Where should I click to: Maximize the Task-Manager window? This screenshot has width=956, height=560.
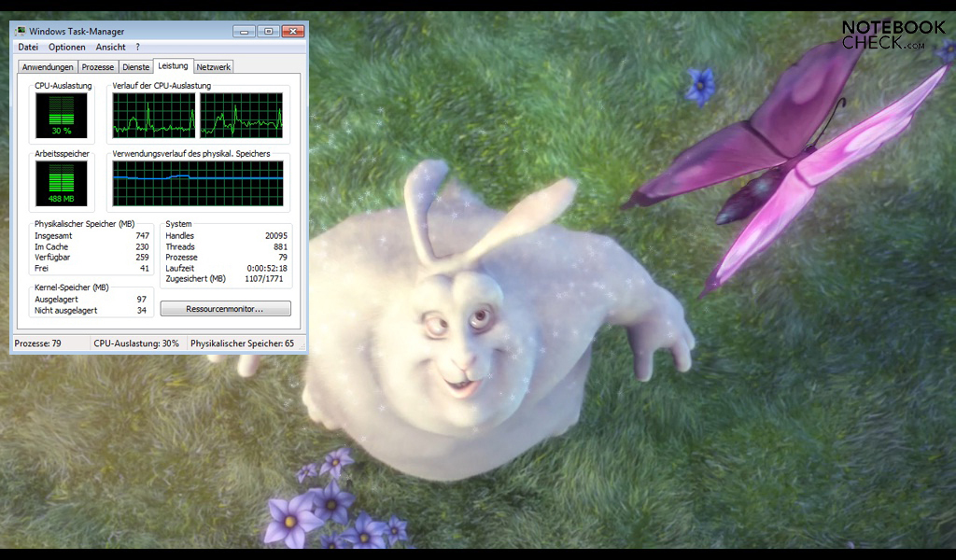[x=268, y=31]
